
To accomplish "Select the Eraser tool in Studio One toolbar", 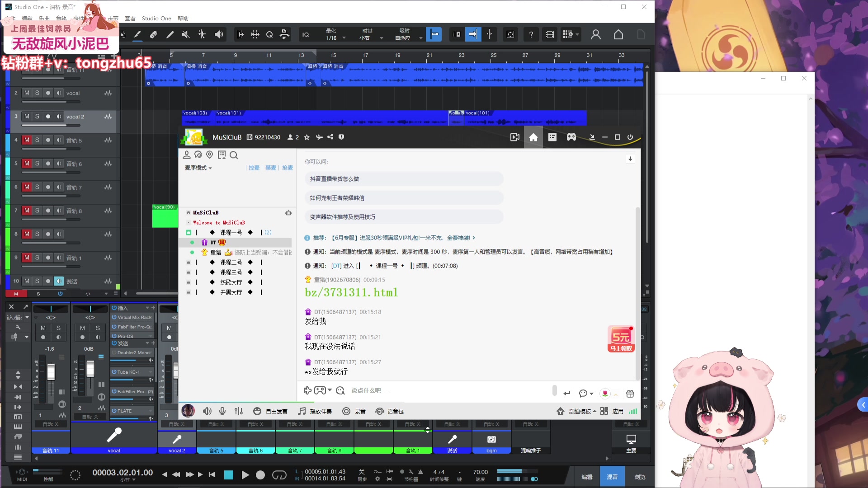I will (x=154, y=34).
